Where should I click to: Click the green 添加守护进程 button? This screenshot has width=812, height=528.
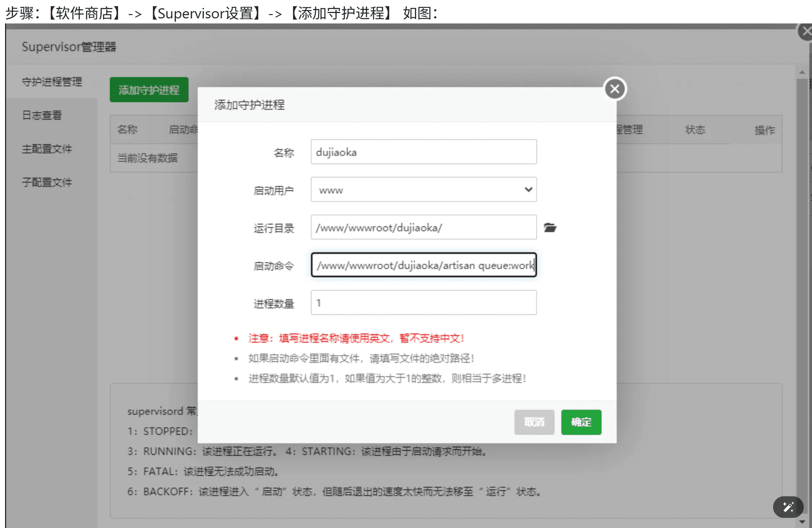point(149,90)
